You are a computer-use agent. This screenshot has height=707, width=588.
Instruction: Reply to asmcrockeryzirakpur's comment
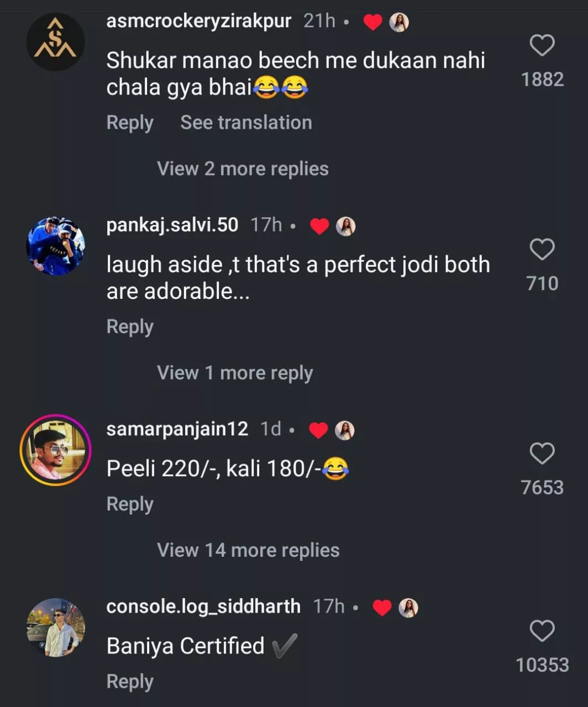[x=130, y=123]
